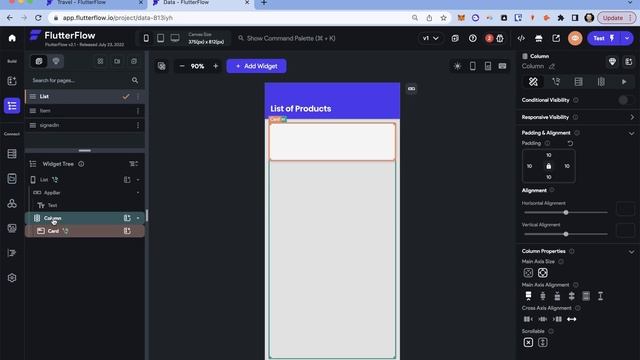Collapse the AppBar tree node

[138, 193]
